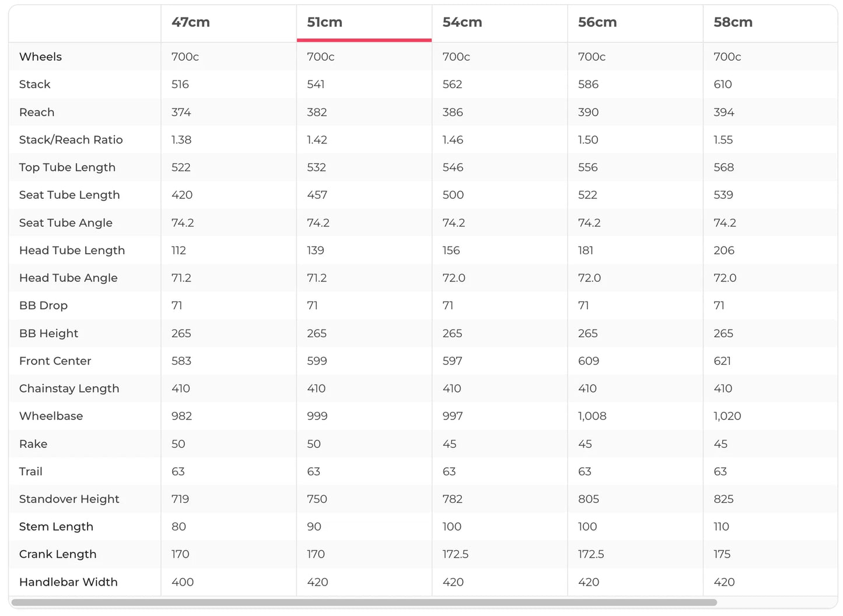The image size is (843, 616).
Task: Click the 181 head tube length value
Action: pos(586,251)
